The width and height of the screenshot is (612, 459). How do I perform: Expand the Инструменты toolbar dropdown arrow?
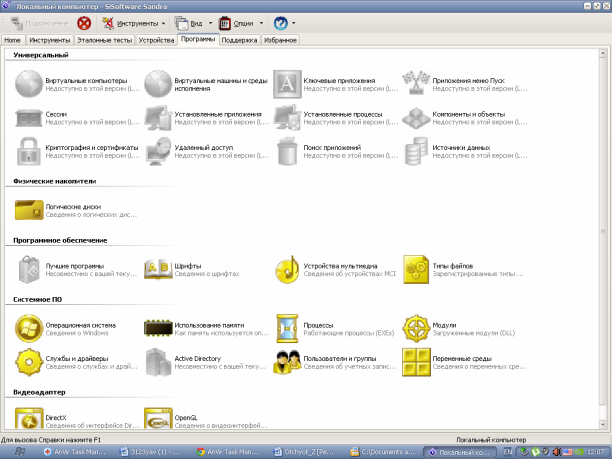click(x=164, y=23)
